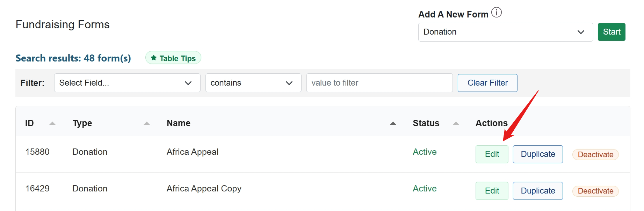This screenshot has width=644, height=211.
Task: Sort table by Status column arrow
Action: click(456, 123)
